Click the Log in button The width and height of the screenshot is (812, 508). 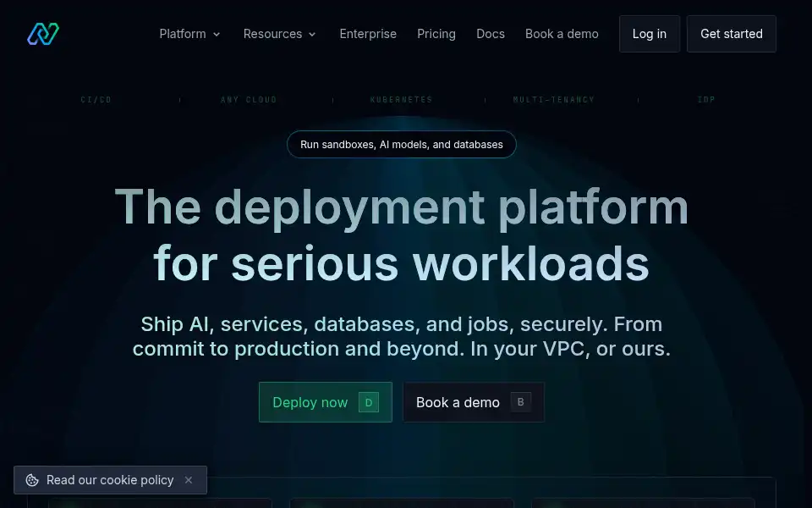650,34
